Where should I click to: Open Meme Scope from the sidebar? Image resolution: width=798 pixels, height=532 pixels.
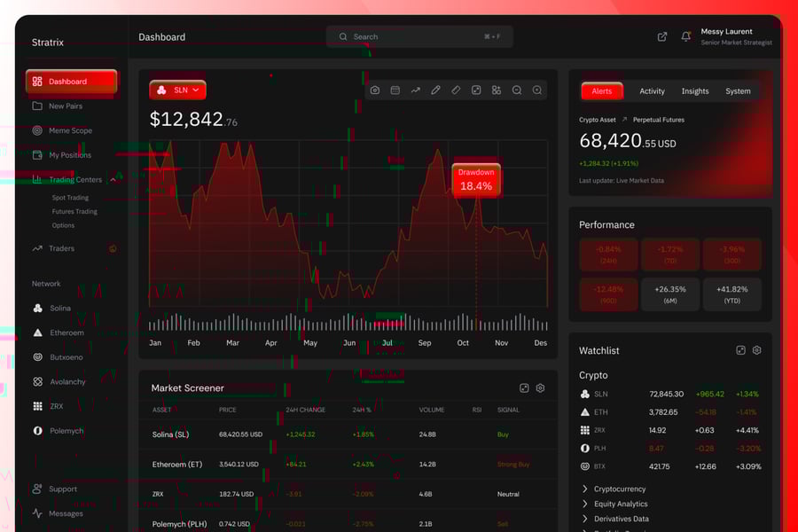[x=70, y=130]
